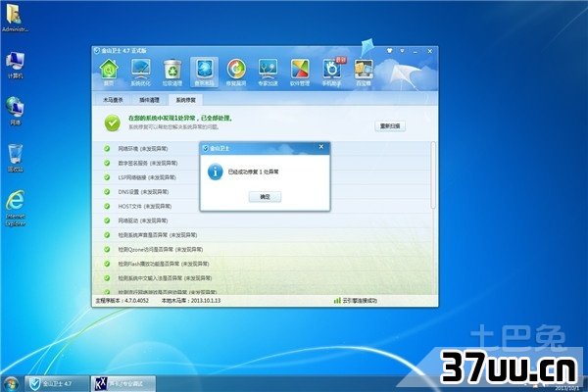
Task: Select 回收站 recycle bin desktop icon
Action: point(15,158)
